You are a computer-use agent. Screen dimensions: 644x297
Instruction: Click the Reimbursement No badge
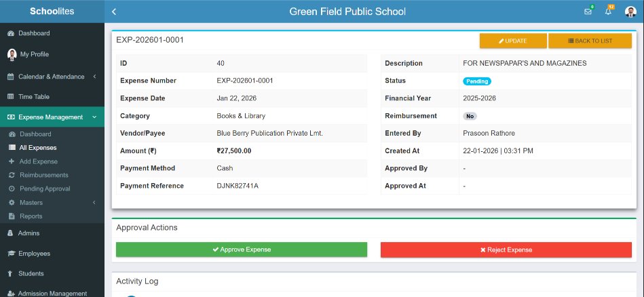pyautogui.click(x=470, y=116)
